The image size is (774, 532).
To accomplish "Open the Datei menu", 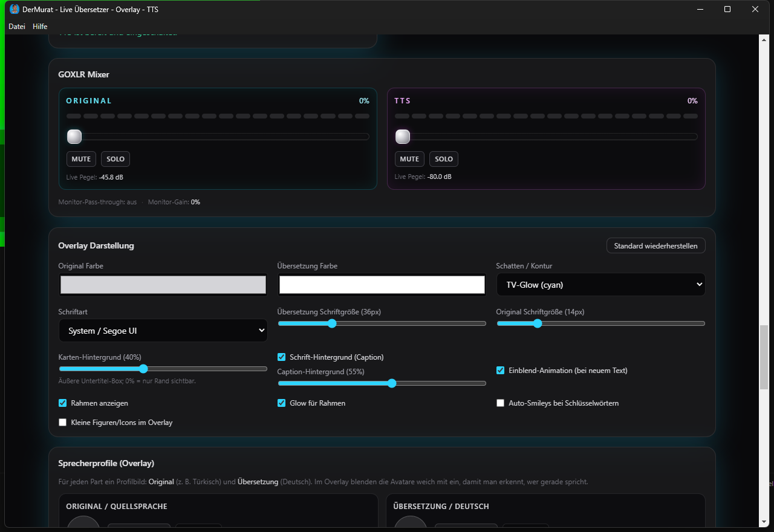I will tap(17, 27).
